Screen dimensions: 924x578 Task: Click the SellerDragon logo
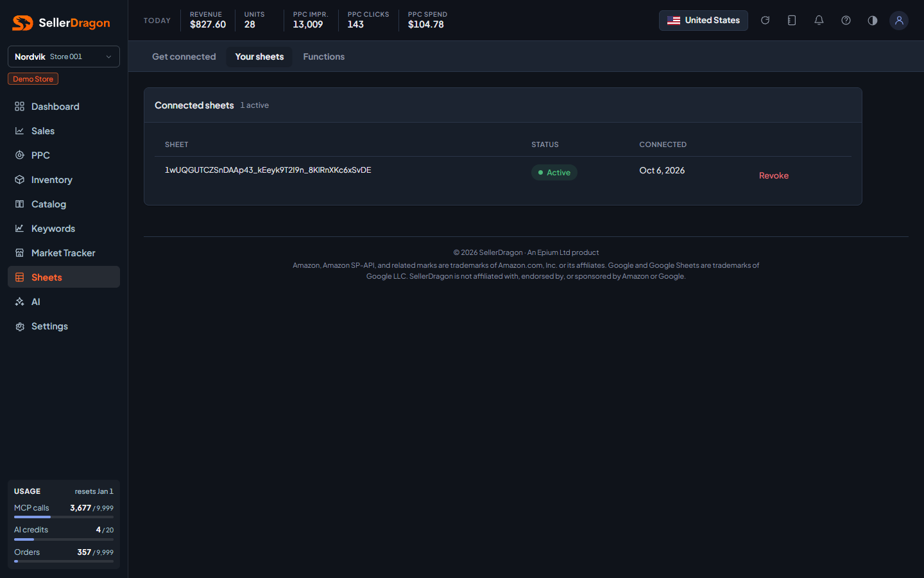62,23
